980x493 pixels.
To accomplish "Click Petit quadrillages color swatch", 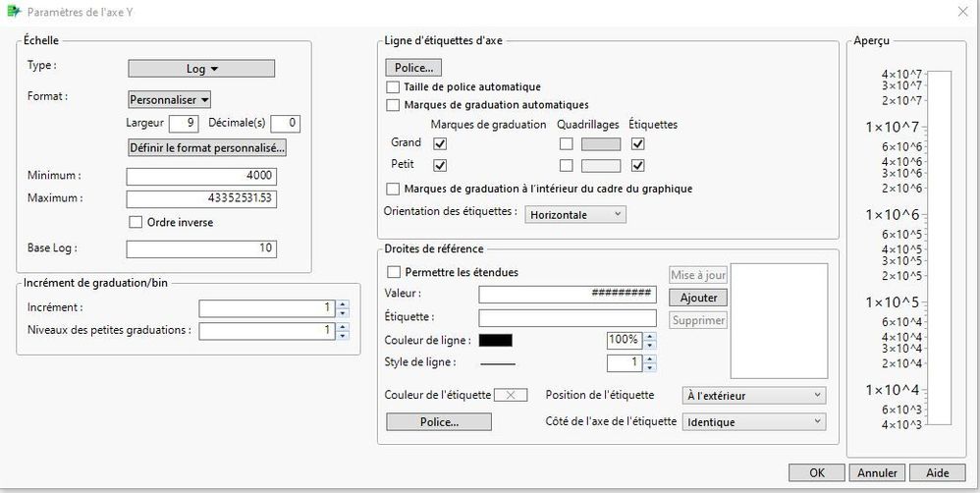I will (x=601, y=166).
